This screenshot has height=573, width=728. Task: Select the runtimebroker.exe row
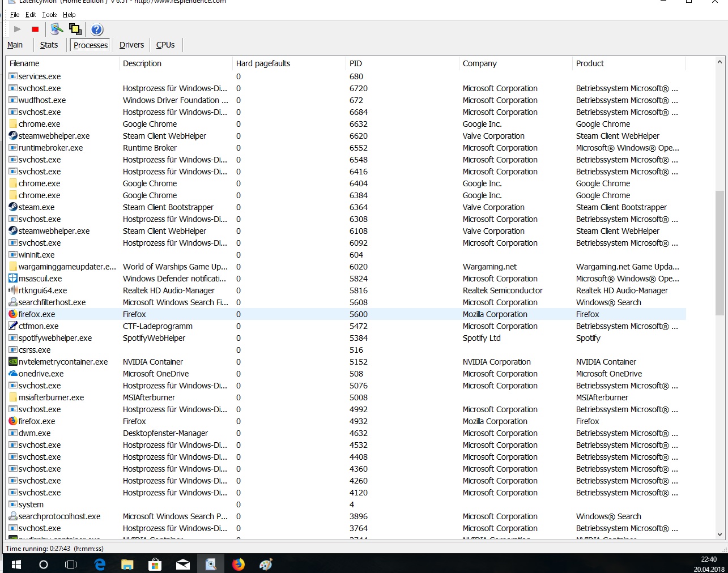point(346,148)
